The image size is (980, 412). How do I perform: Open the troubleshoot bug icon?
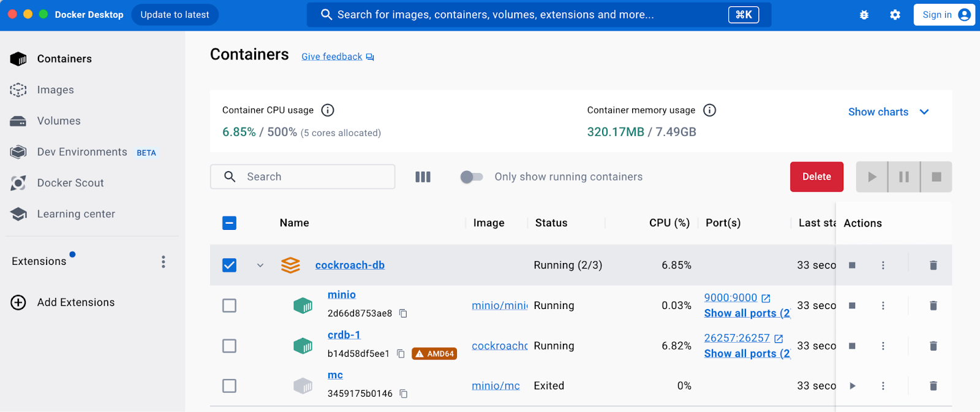coord(864,15)
